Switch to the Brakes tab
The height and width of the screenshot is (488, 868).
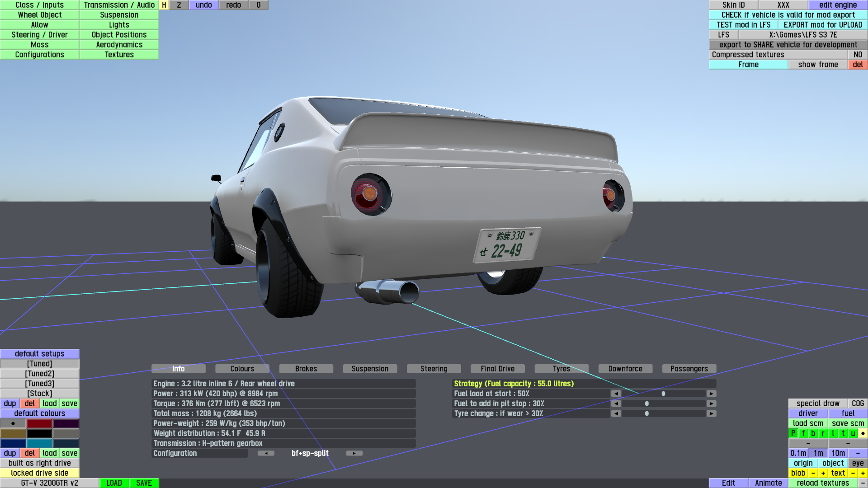(306, 369)
